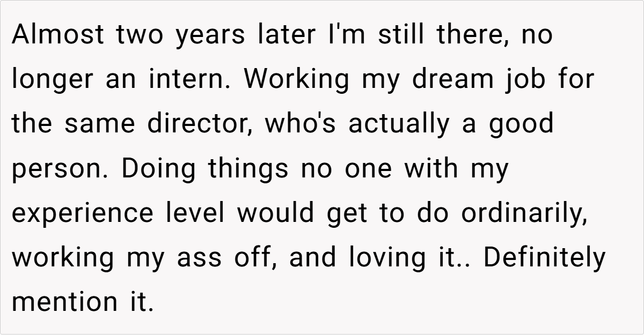644x335 pixels.
Task: Click the word "mention" in the last line
Action: [60, 302]
